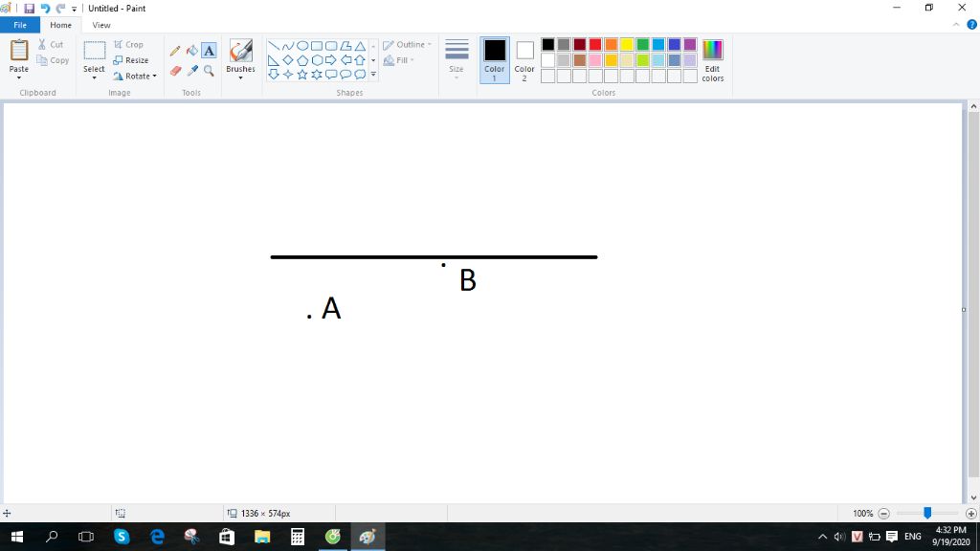The image size is (980, 551).
Task: Activate Color 1 foreground selector
Action: (495, 60)
